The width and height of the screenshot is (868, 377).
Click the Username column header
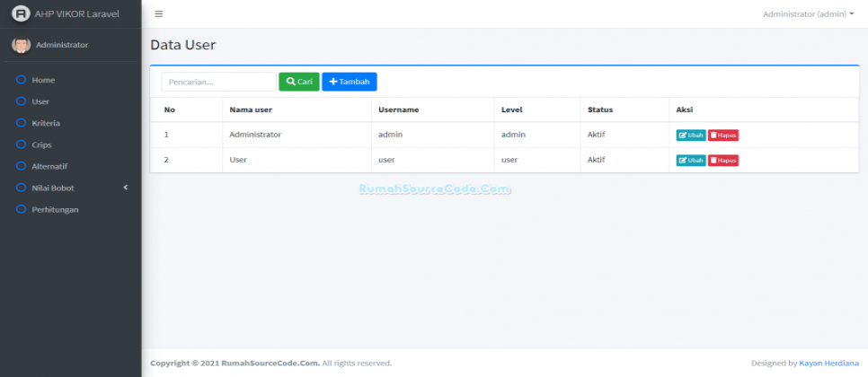399,110
